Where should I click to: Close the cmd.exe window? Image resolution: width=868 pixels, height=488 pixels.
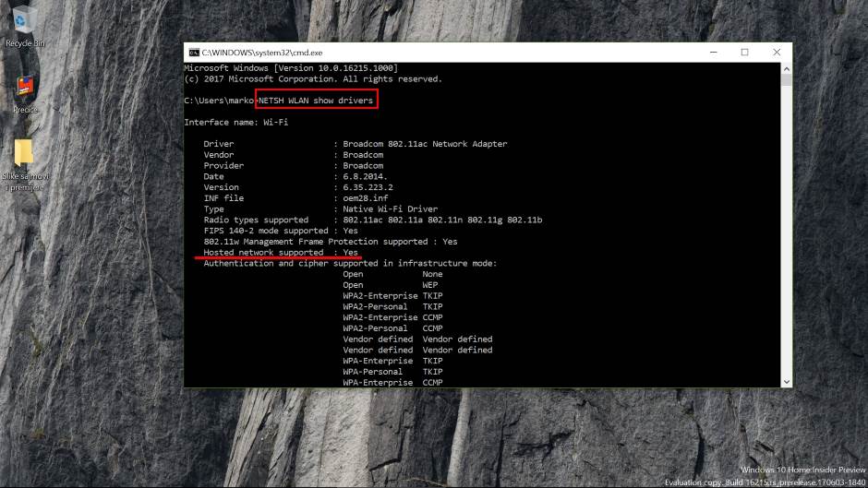[777, 53]
